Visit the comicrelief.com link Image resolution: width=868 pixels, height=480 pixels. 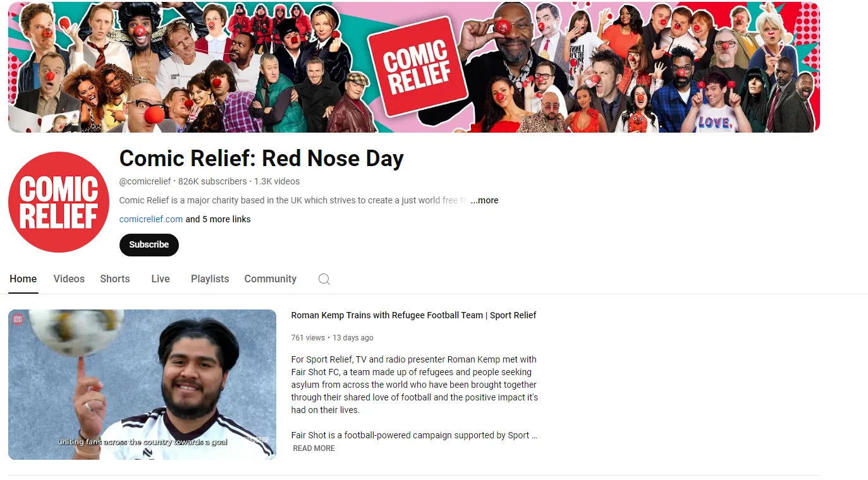coord(151,219)
